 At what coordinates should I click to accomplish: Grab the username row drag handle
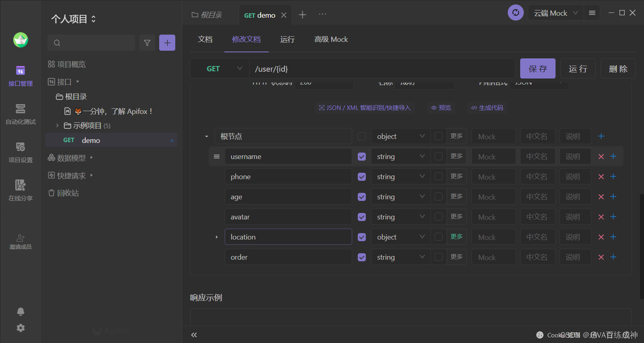tap(217, 157)
